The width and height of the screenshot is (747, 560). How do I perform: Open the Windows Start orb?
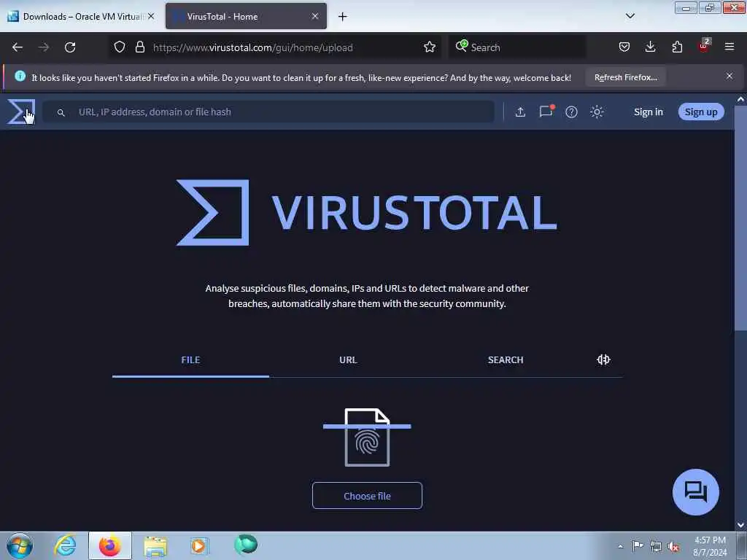[x=20, y=545]
